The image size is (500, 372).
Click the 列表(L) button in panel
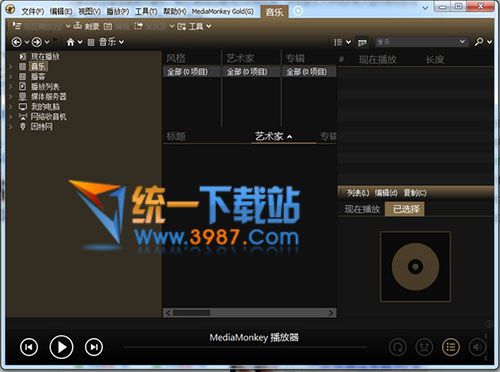tap(358, 193)
